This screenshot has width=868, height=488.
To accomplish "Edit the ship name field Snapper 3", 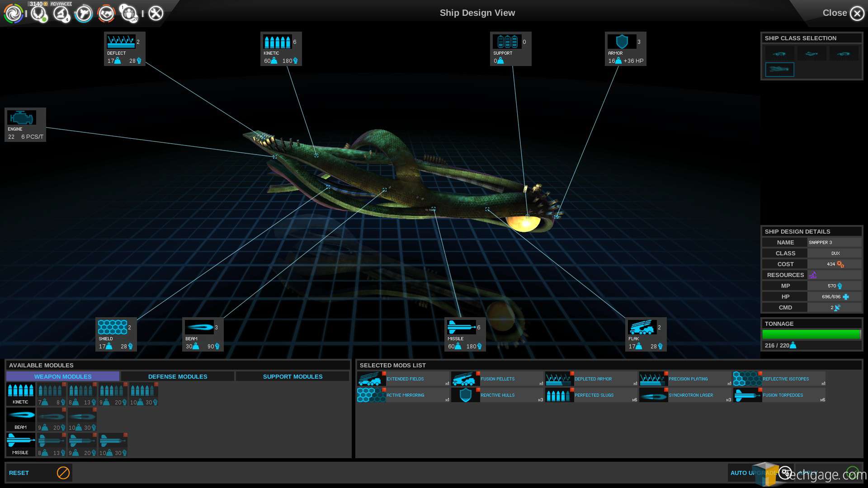I will pyautogui.click(x=834, y=243).
